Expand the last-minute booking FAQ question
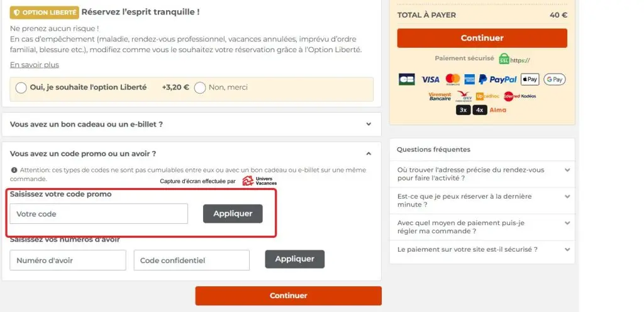Screen dimensions: 644x312 [x=482, y=200]
